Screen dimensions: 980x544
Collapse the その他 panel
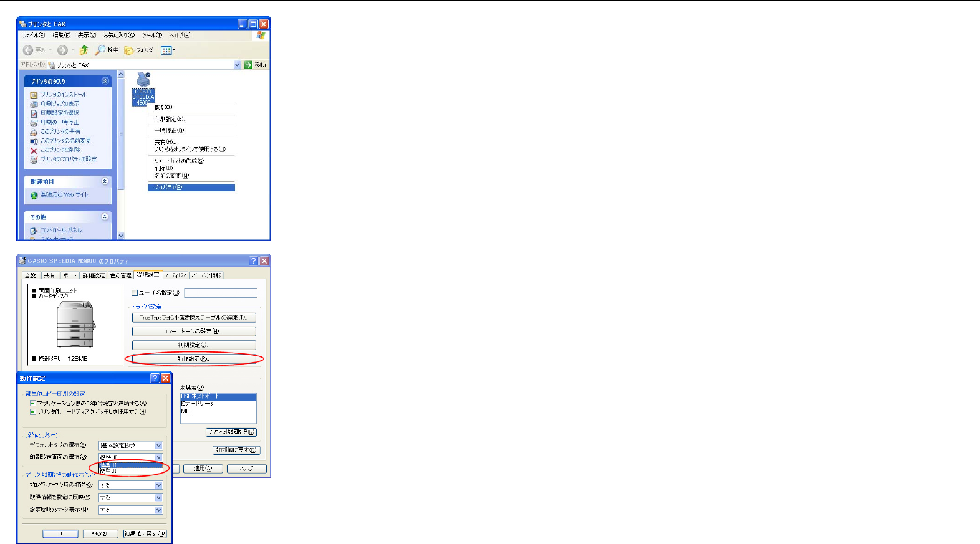pyautogui.click(x=105, y=217)
